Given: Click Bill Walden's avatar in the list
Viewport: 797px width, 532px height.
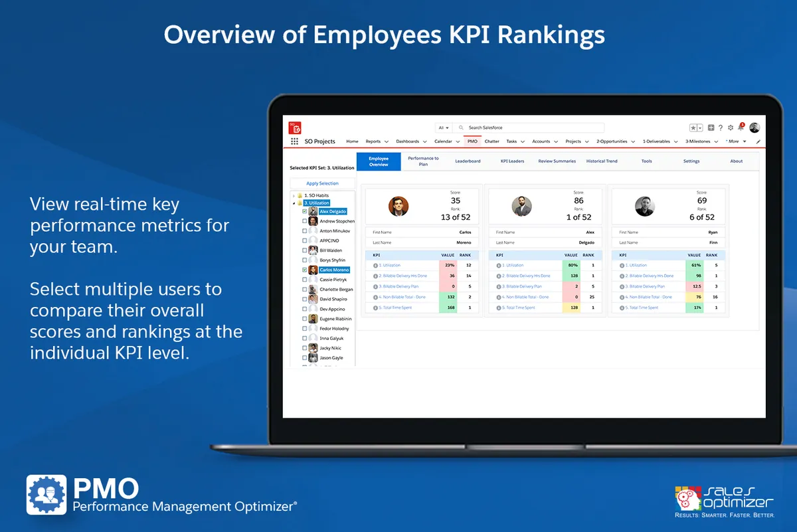Looking at the screenshot, I should (x=313, y=250).
